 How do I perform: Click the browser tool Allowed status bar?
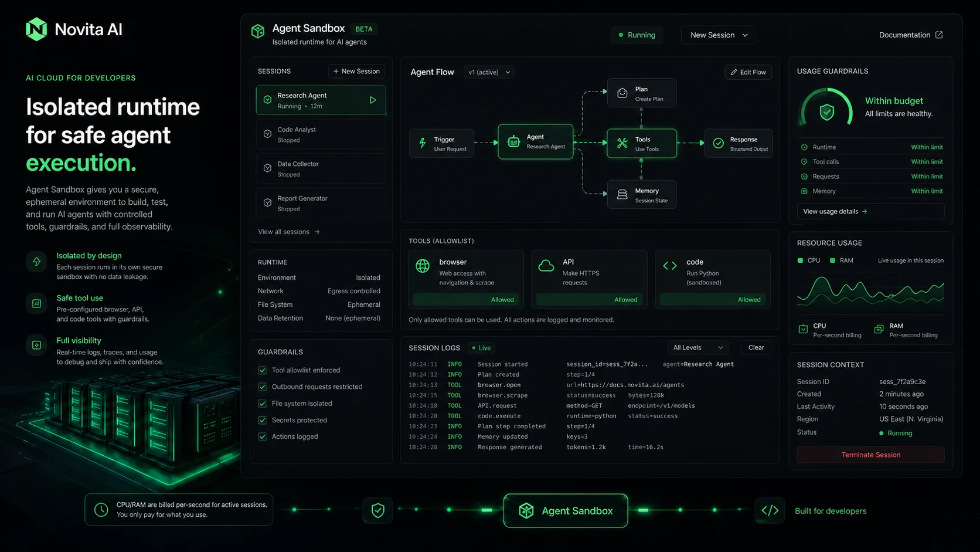(x=466, y=300)
